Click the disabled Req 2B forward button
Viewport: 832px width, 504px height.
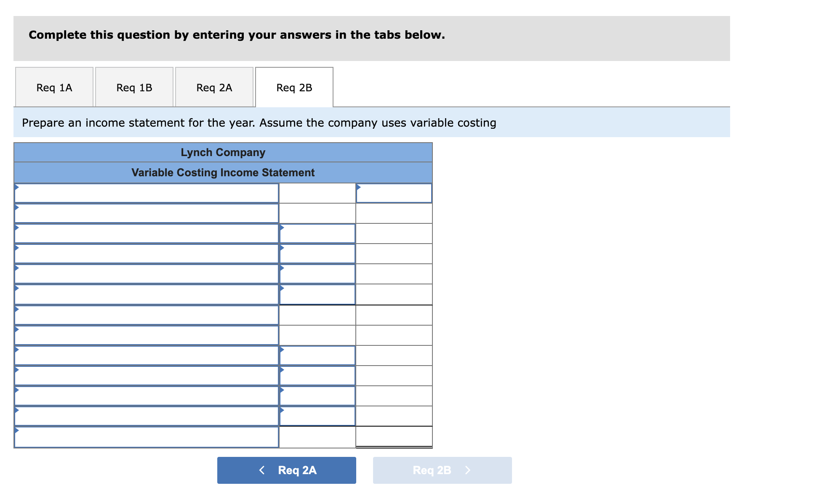(x=442, y=470)
